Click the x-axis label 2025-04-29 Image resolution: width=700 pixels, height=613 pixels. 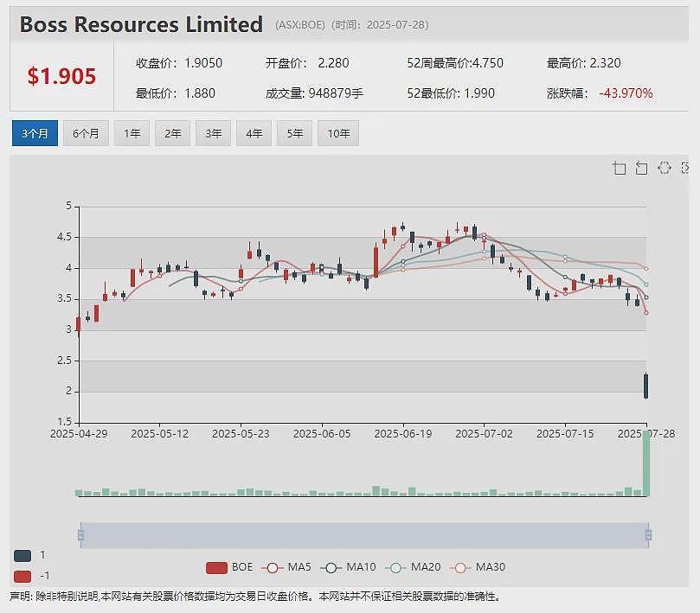79,434
